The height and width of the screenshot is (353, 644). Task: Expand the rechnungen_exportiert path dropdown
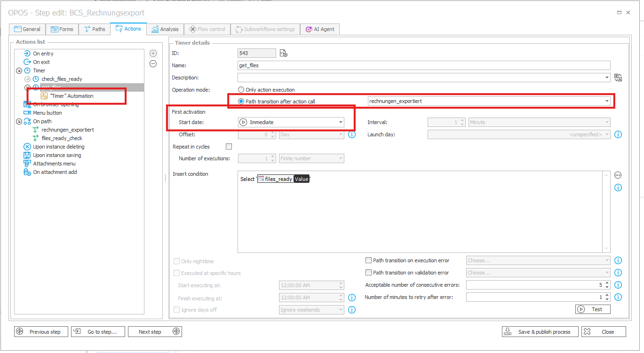[x=607, y=101]
